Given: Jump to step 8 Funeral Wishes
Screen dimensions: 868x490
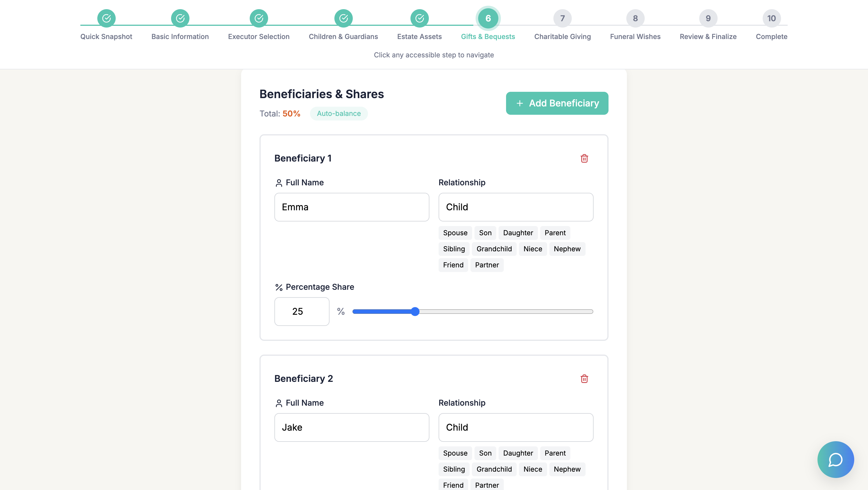Looking at the screenshot, I should (x=635, y=18).
